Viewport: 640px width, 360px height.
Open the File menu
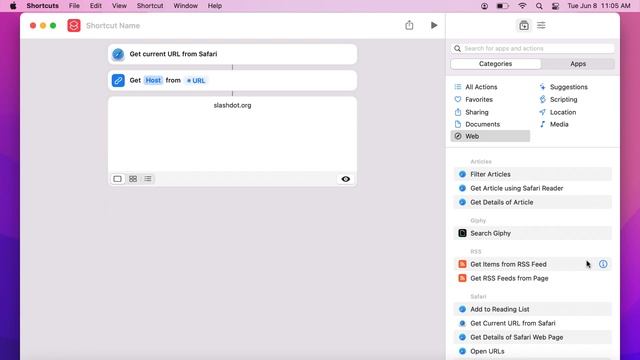pyautogui.click(x=74, y=6)
